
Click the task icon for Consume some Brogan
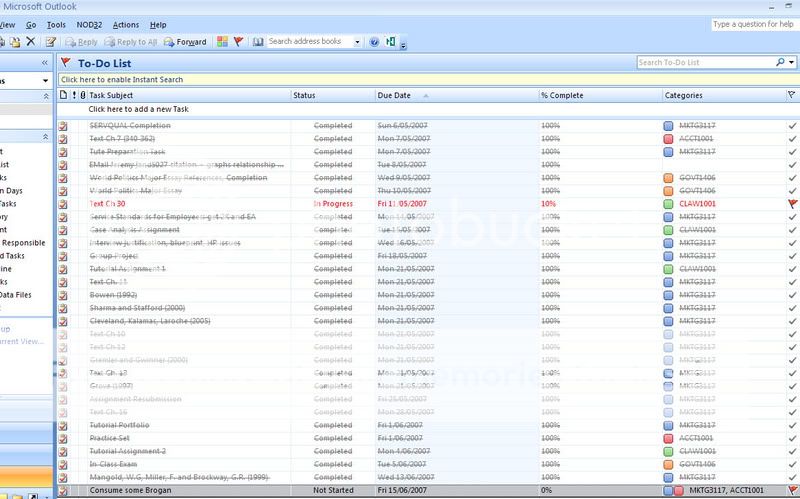point(63,490)
